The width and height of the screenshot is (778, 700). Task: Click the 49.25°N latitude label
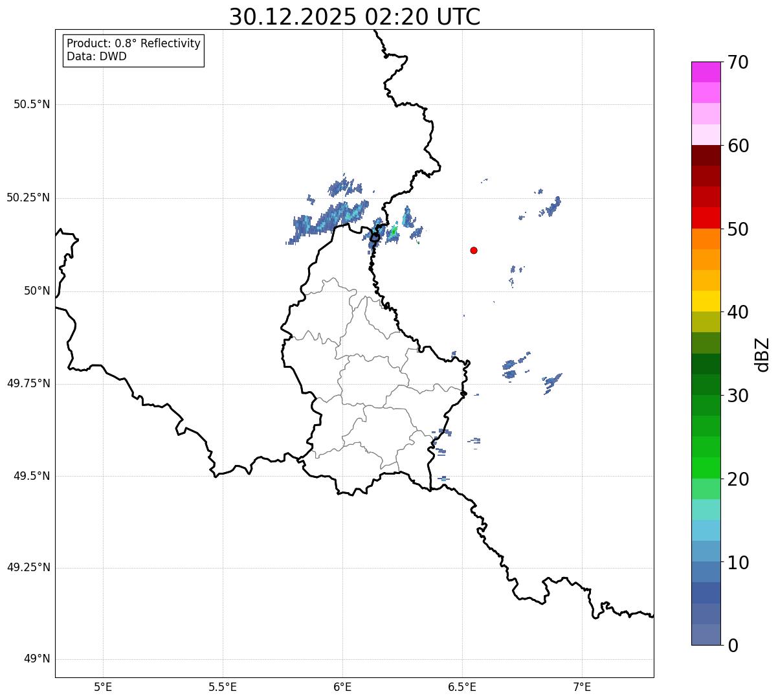coord(28,567)
